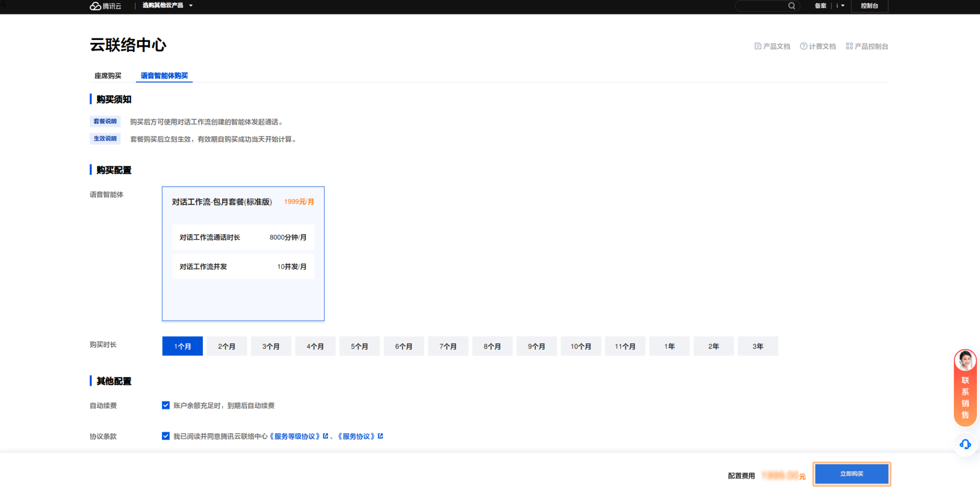Expand the account dropdown arrow beside 备案
Screen dimensions: 980x490
(843, 6)
